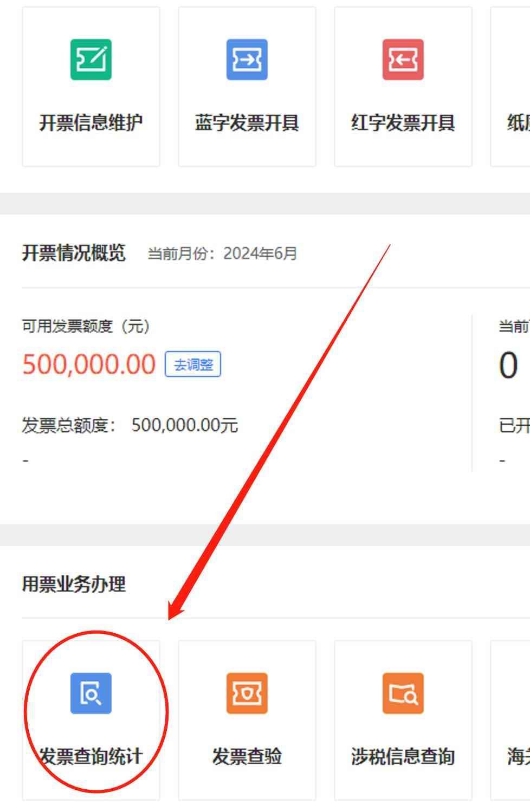Open the partially visible 纸质 card
Image resolution: width=530 pixels, height=812 pixels.
[510, 87]
